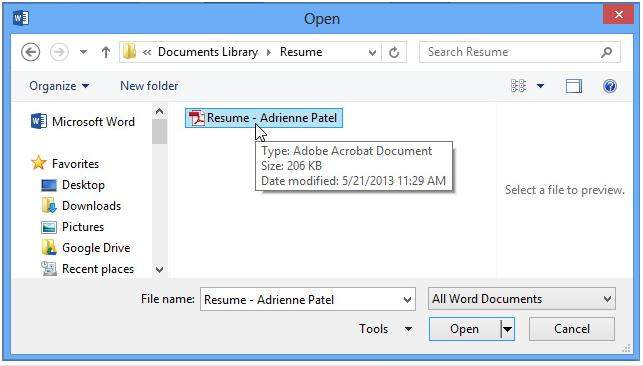
Task: Select Favorites in the navigation pane
Action: point(75,164)
